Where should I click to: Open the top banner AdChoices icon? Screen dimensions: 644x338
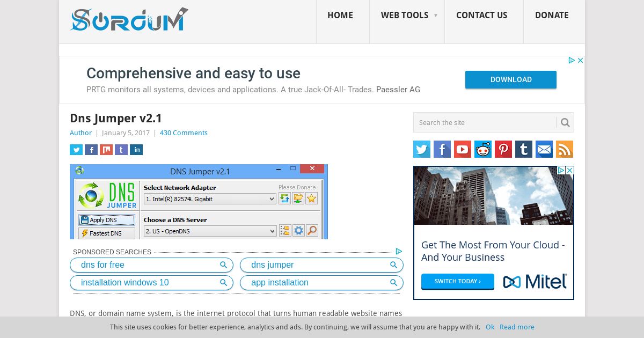(572, 61)
